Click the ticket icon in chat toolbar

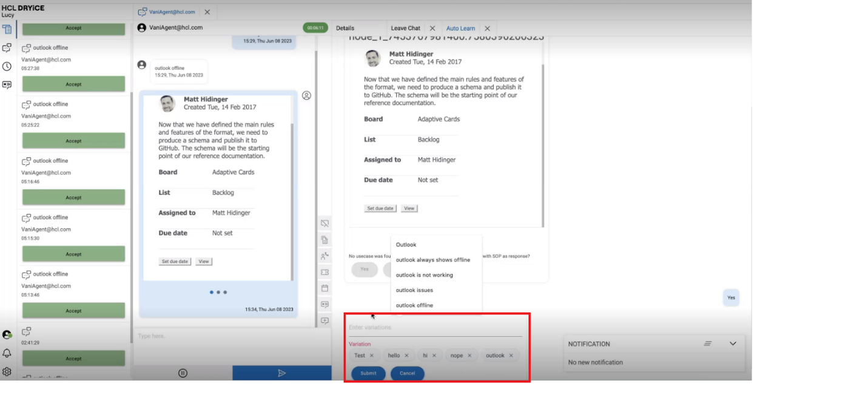[325, 272]
